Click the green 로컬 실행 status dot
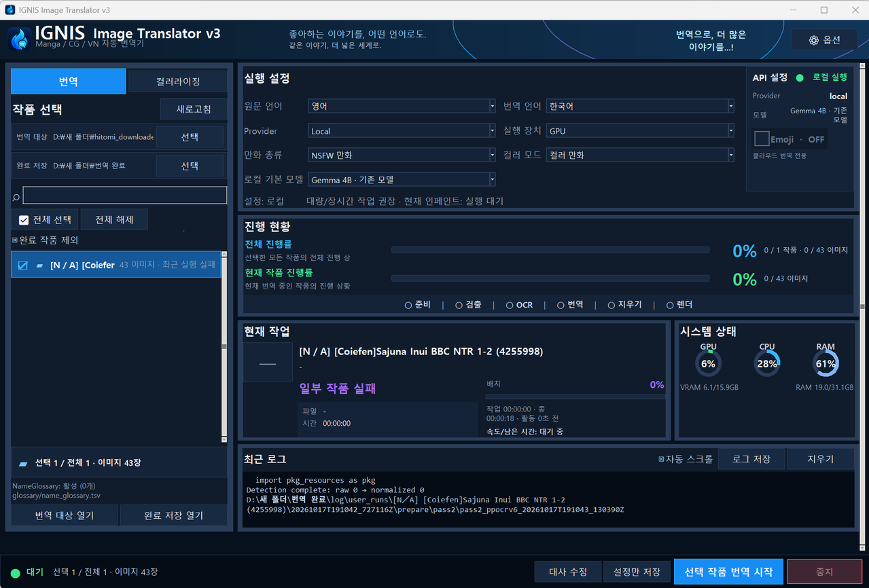869x588 pixels. (x=800, y=78)
